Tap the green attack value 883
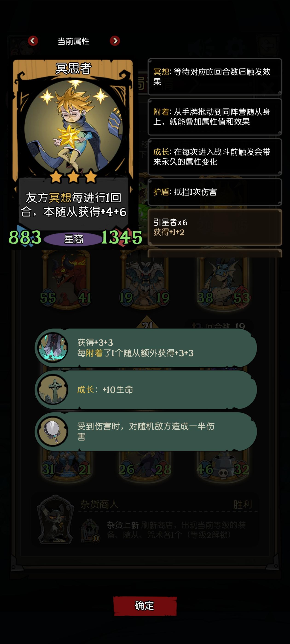 click(25, 237)
